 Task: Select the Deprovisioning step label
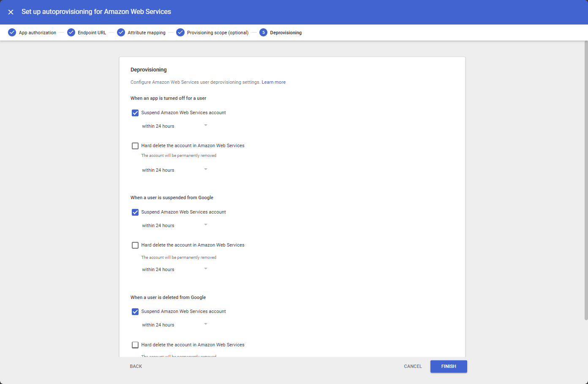click(x=286, y=33)
